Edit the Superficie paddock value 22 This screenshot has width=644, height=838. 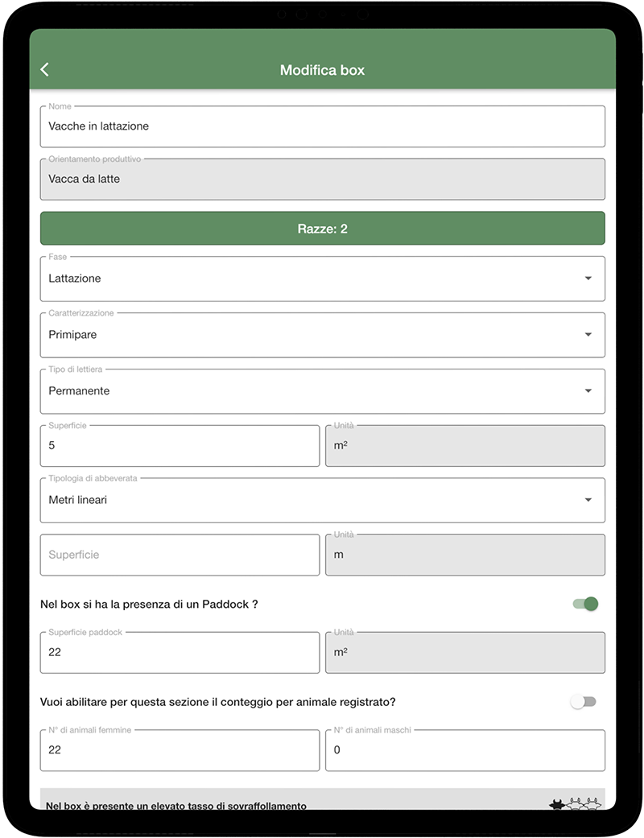click(x=179, y=652)
